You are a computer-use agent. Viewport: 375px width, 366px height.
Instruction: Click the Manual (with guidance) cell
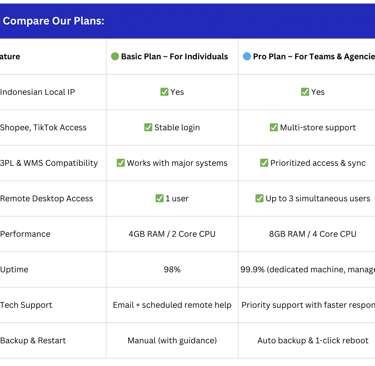pos(172,340)
